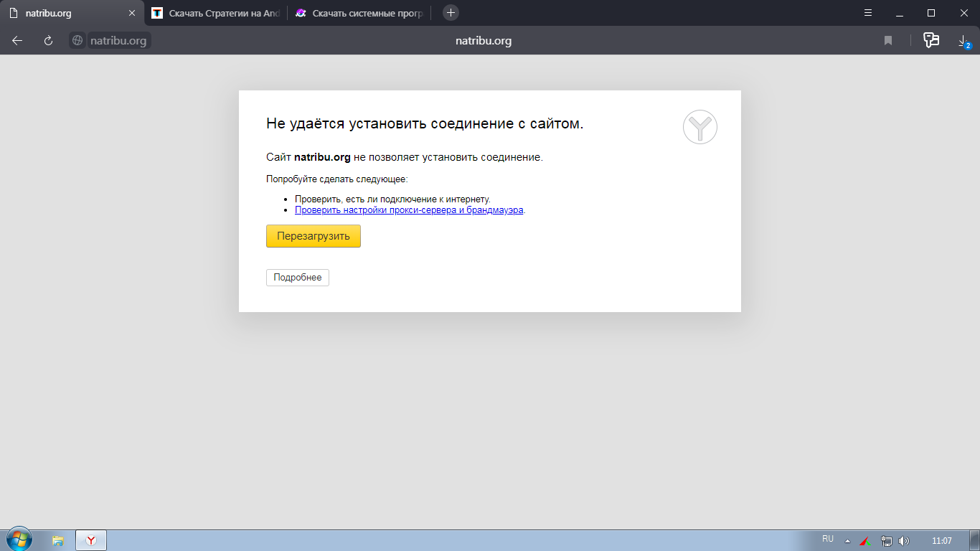Click the back arrow navigation button
The width and height of the screenshot is (980, 551).
click(x=17, y=41)
